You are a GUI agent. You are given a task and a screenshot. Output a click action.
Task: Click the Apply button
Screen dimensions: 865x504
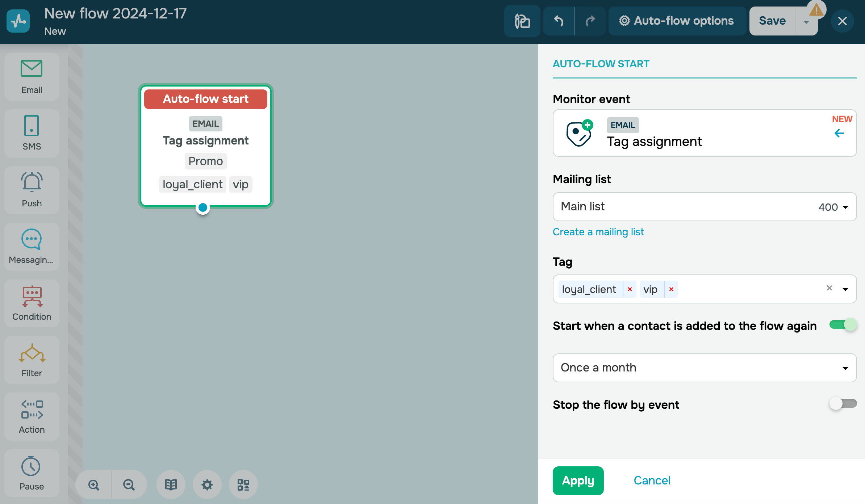click(x=578, y=480)
